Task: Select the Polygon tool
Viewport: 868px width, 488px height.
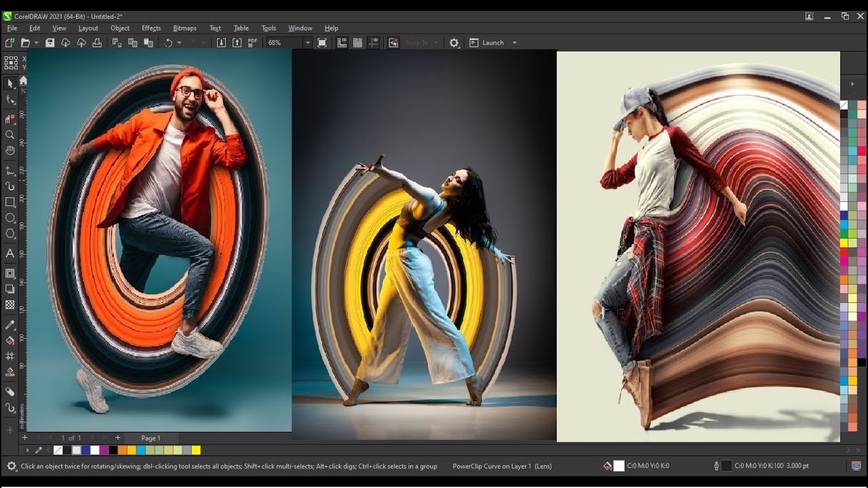Action: pos(10,234)
